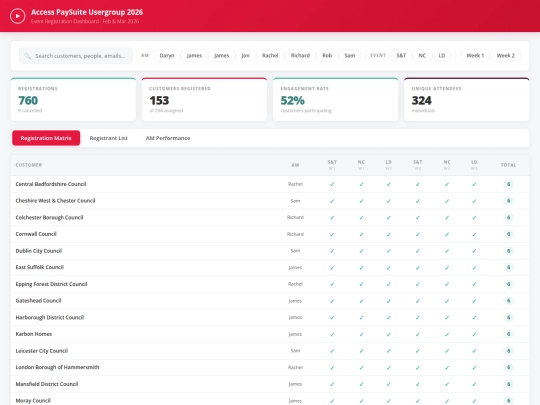Filter by NC event chip
This screenshot has height=405, width=540.
pyautogui.click(x=422, y=55)
